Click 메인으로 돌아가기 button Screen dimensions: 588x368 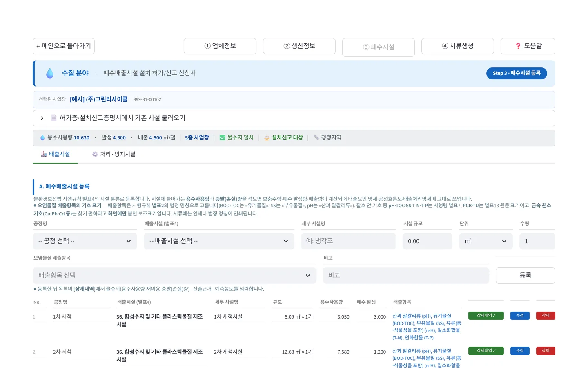(64, 46)
